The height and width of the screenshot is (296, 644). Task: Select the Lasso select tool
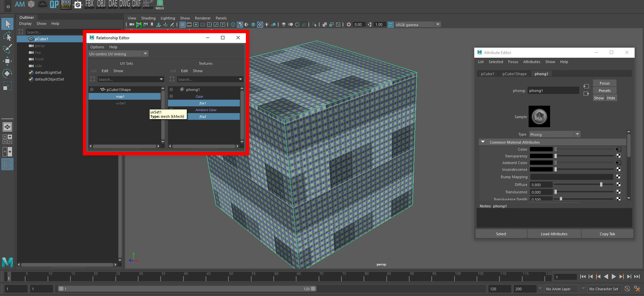(x=7, y=36)
